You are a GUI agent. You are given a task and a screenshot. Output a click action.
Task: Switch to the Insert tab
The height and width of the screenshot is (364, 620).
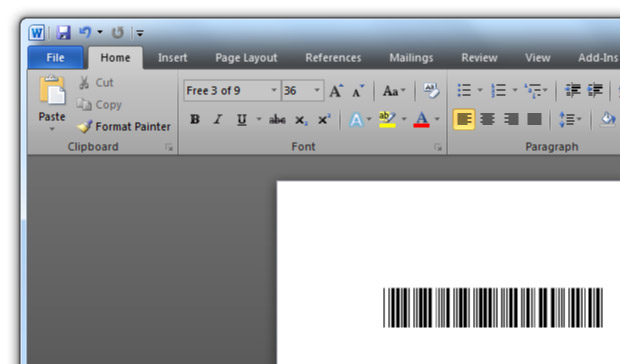click(172, 58)
